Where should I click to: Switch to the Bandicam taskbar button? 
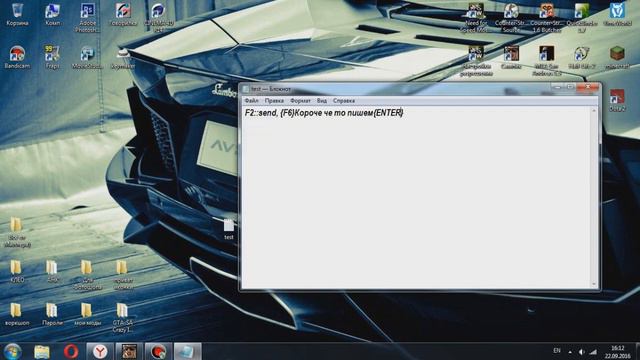(158, 351)
